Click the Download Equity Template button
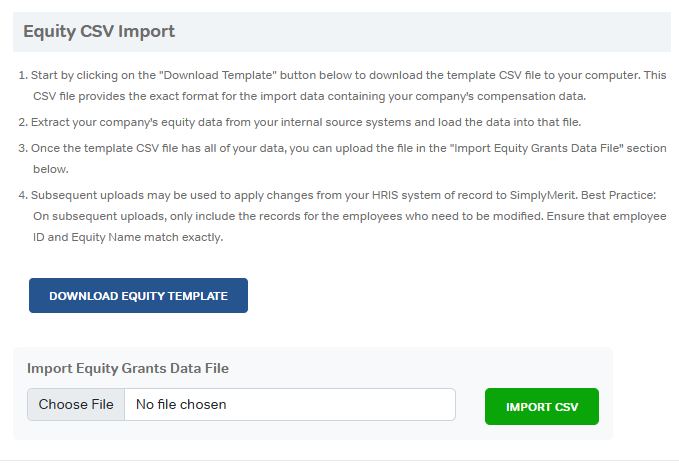This screenshot has width=679, height=463. tap(138, 296)
